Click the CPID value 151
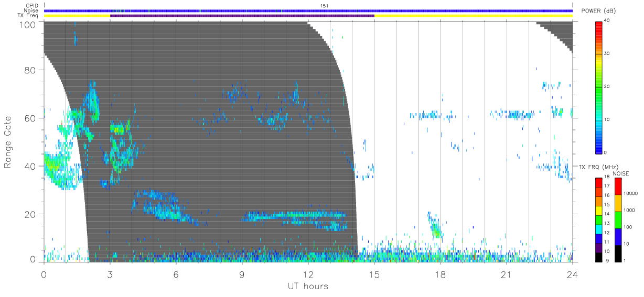Viewport: 644px width, 297px height. (x=324, y=6)
